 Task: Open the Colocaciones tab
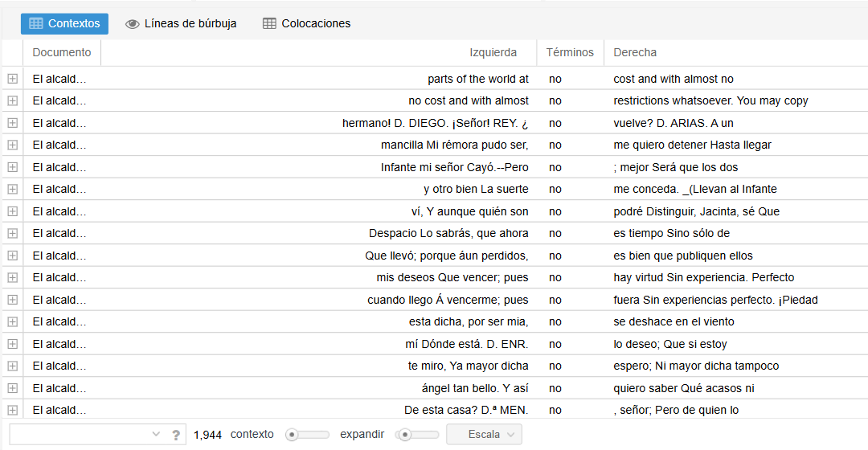307,24
